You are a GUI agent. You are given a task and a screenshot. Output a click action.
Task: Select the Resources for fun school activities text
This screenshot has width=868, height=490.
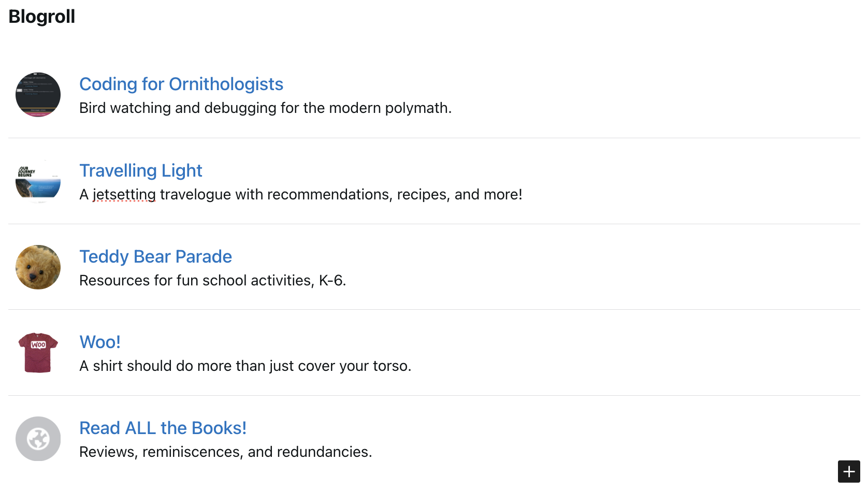point(212,280)
